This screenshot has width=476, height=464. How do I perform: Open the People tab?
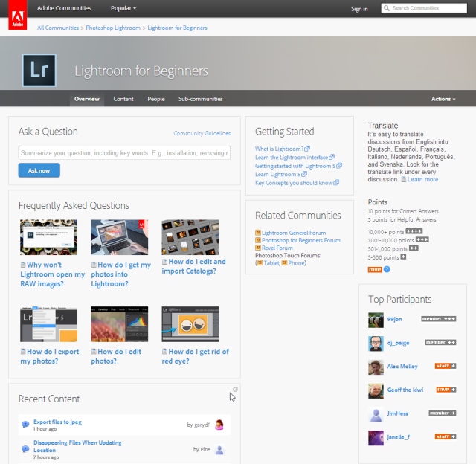pos(156,99)
